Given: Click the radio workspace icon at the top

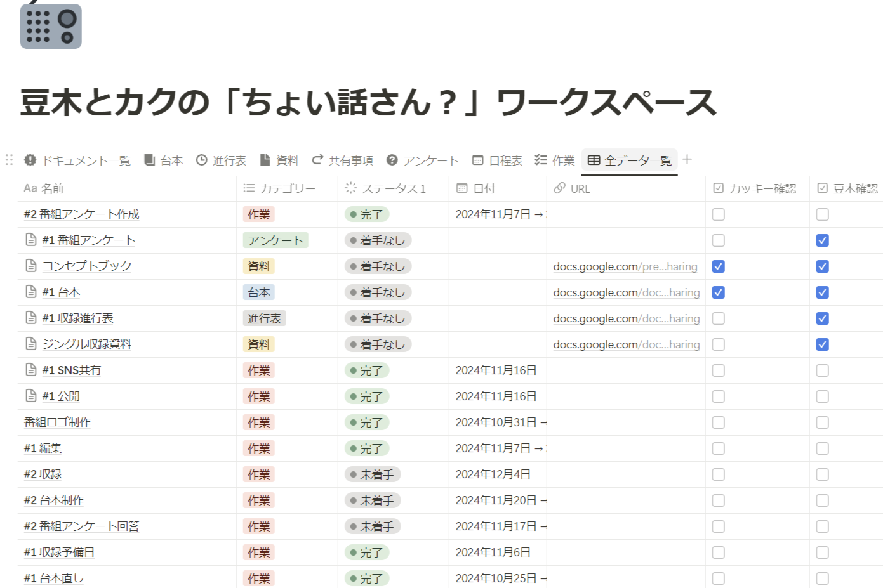Looking at the screenshot, I should (x=50, y=27).
